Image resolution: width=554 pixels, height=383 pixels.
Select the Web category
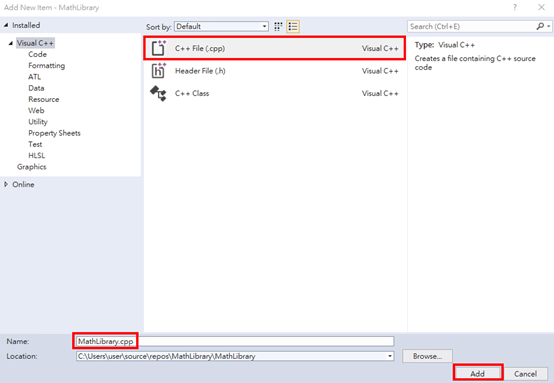36,111
